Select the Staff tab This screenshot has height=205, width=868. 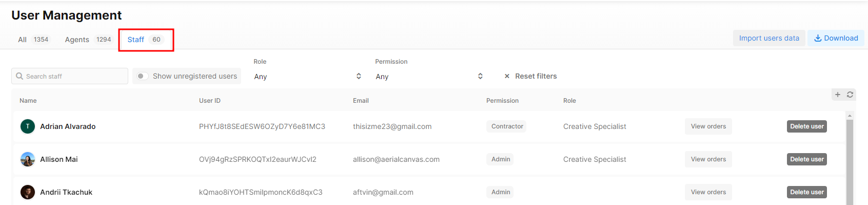click(x=145, y=40)
